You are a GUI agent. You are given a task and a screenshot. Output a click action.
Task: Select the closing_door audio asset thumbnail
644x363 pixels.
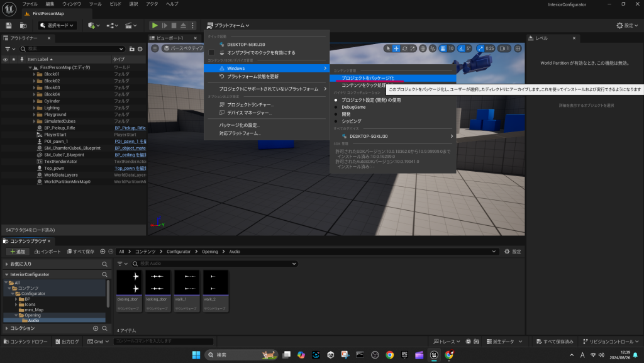click(x=128, y=287)
